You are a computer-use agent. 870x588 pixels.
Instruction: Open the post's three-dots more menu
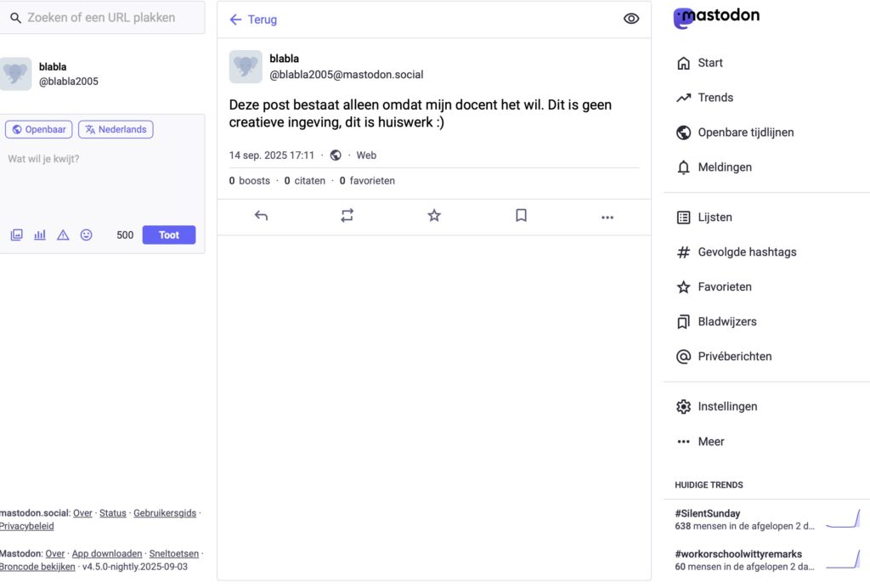(607, 217)
